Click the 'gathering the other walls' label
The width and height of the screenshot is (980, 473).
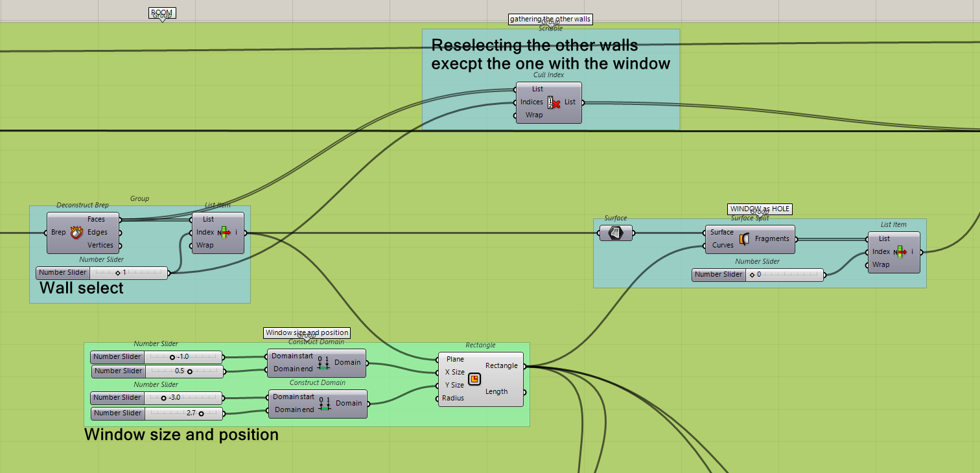550,19
